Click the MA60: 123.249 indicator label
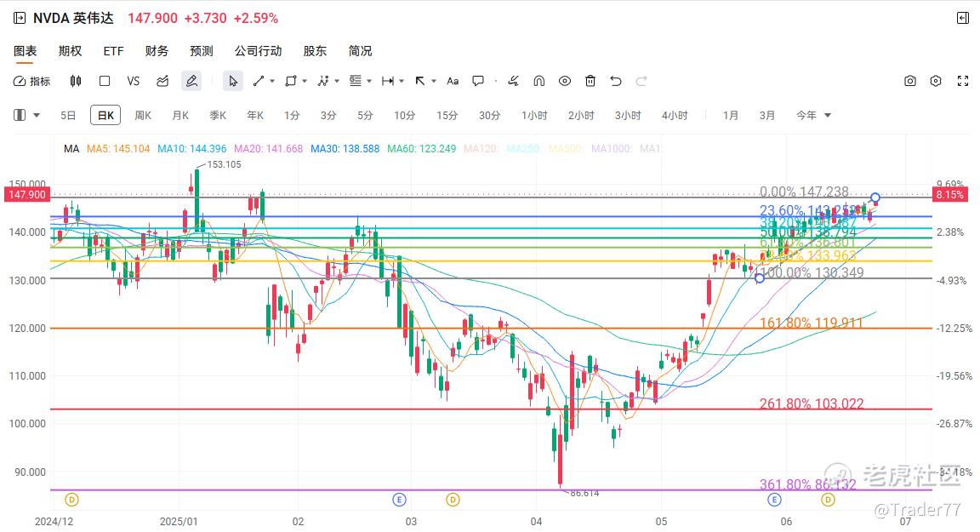Image resolution: width=980 pixels, height=532 pixels. (x=421, y=149)
